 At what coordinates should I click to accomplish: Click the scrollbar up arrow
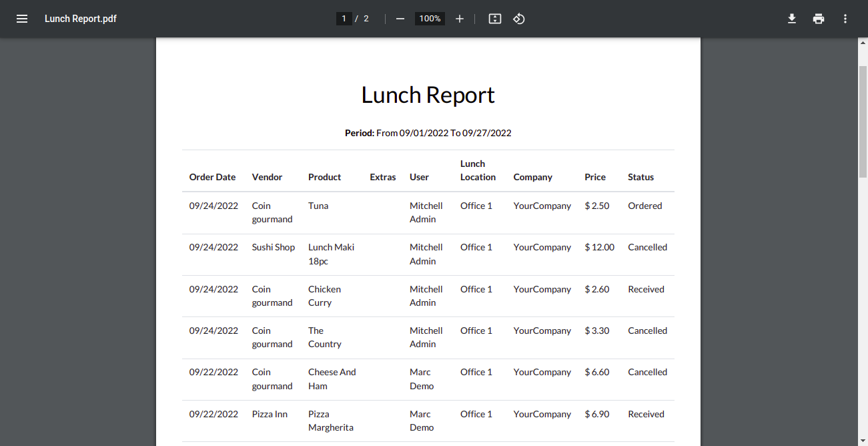(x=862, y=43)
